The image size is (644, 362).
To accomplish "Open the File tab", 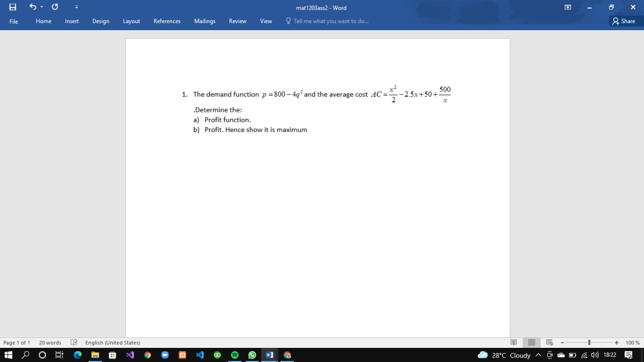I will click(14, 21).
